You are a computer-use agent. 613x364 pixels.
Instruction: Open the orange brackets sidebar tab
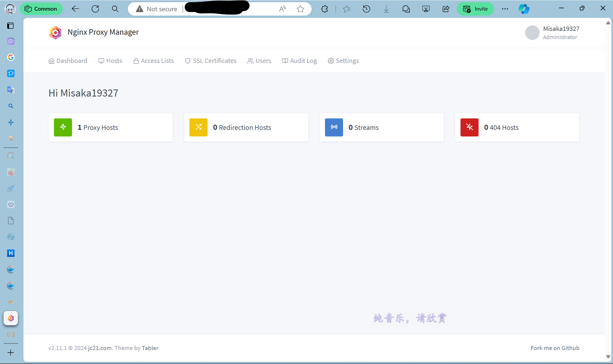point(11,334)
